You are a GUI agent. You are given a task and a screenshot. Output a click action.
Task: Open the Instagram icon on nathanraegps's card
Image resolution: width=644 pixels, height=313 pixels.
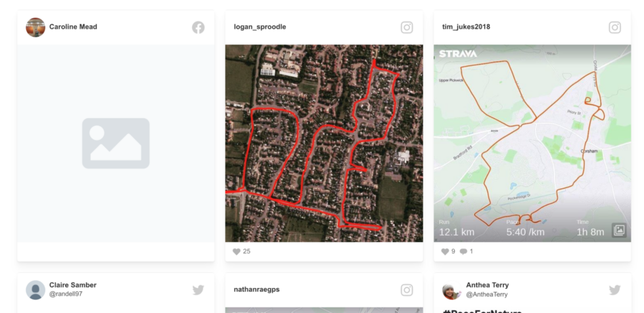[x=407, y=290]
